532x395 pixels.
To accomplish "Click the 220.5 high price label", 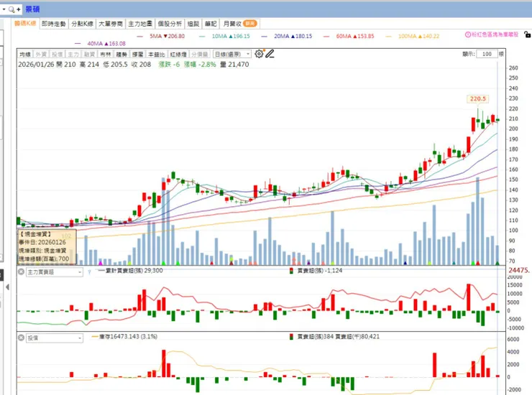I will [477, 99].
